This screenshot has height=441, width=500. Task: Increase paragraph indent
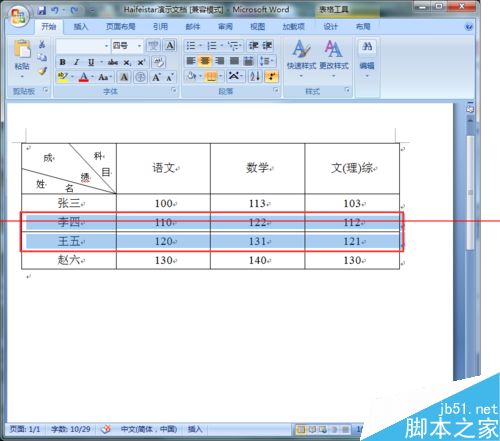pyautogui.click(x=267, y=46)
